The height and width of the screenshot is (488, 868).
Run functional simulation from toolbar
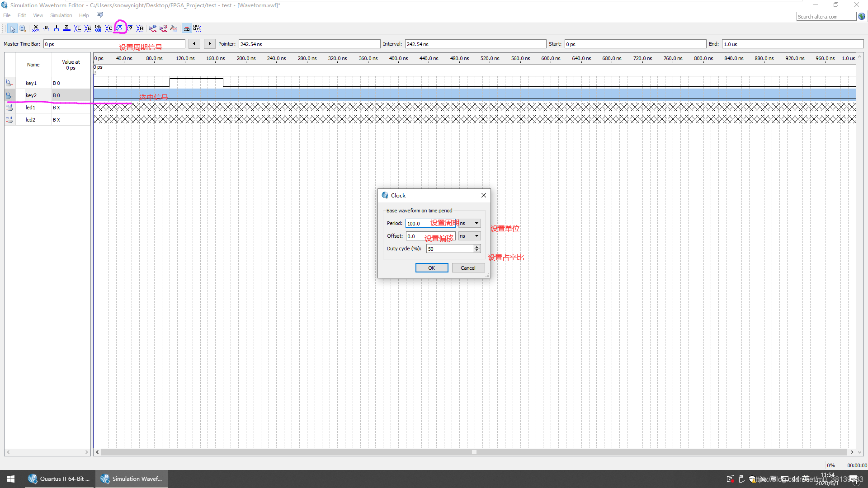(x=153, y=28)
